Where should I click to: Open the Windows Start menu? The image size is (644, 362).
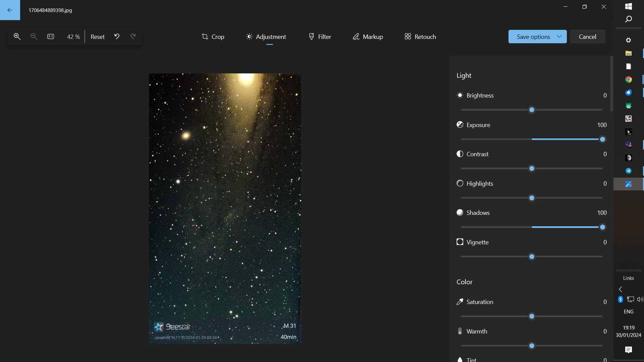(x=629, y=6)
